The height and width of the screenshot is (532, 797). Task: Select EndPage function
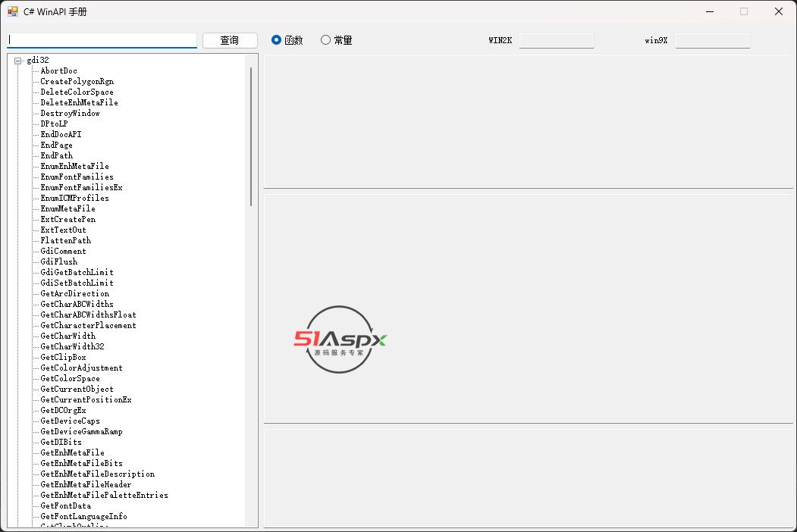56,145
